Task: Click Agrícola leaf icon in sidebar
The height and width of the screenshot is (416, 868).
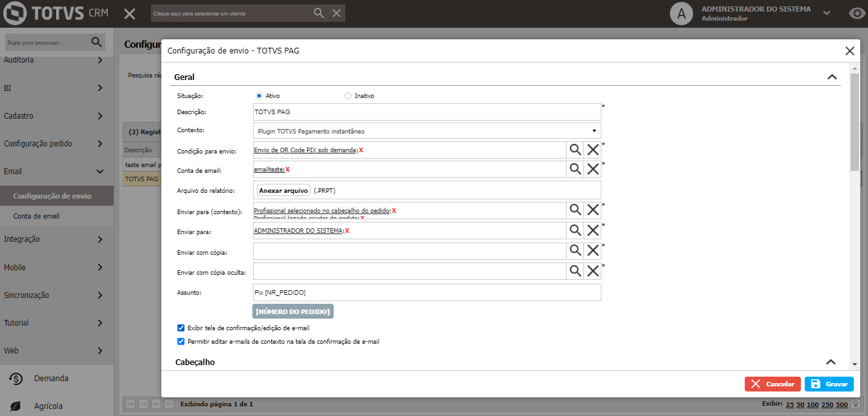Action: tap(16, 406)
